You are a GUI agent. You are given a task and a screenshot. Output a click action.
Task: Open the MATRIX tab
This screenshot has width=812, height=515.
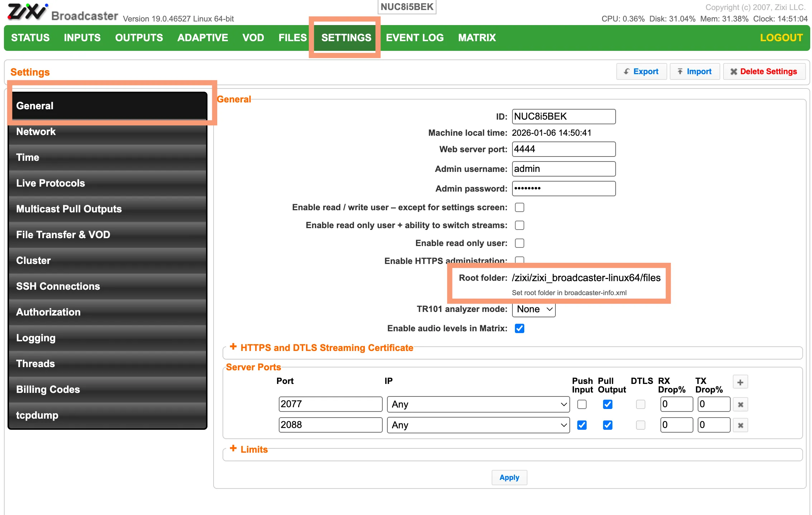coord(477,38)
